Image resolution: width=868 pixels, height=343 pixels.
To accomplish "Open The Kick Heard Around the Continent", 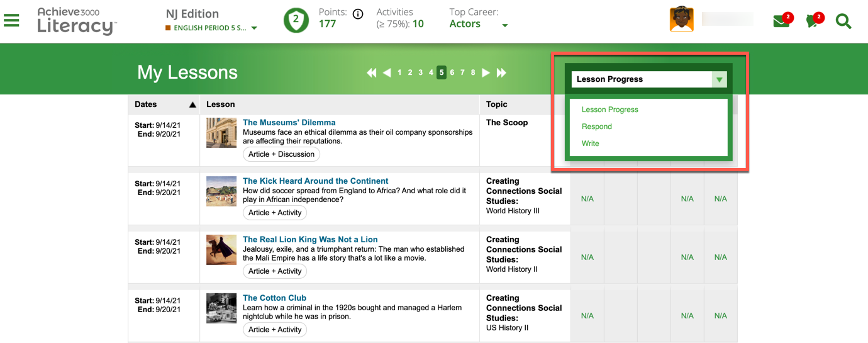I will (316, 181).
